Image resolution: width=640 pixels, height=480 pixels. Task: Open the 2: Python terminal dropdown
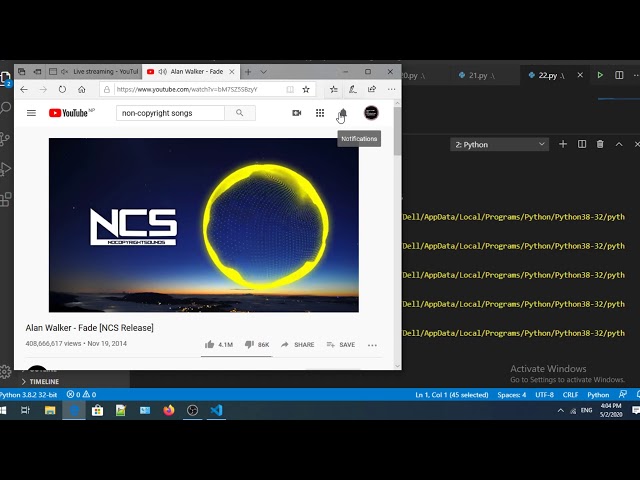click(x=500, y=144)
